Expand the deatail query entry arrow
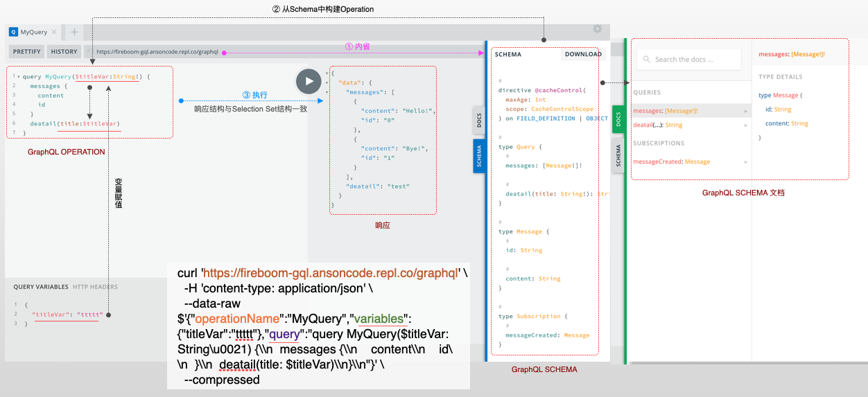This screenshot has width=868, height=397. [x=745, y=125]
